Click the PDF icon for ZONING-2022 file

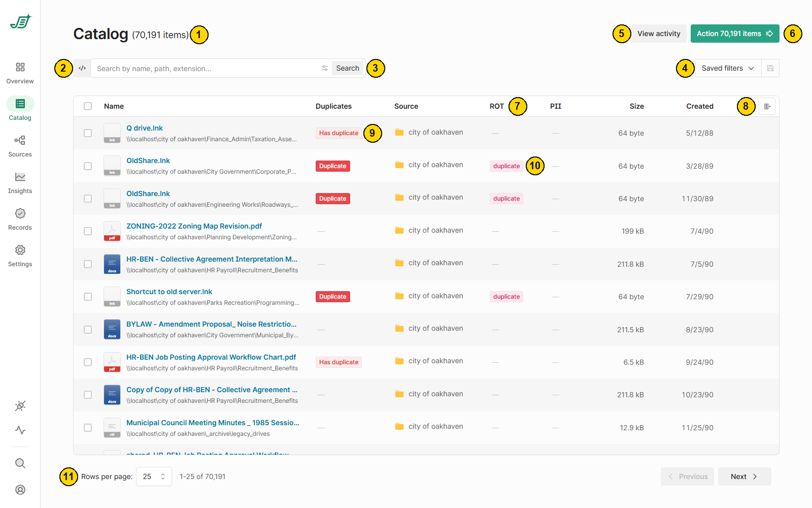pos(112,231)
